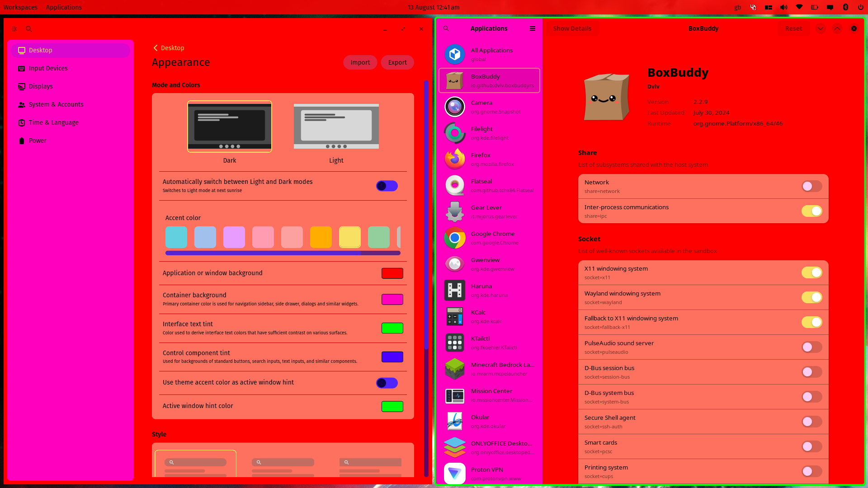Click the down chevron in BoxBuddy header
This screenshot has width=868, height=488.
tap(821, 28)
